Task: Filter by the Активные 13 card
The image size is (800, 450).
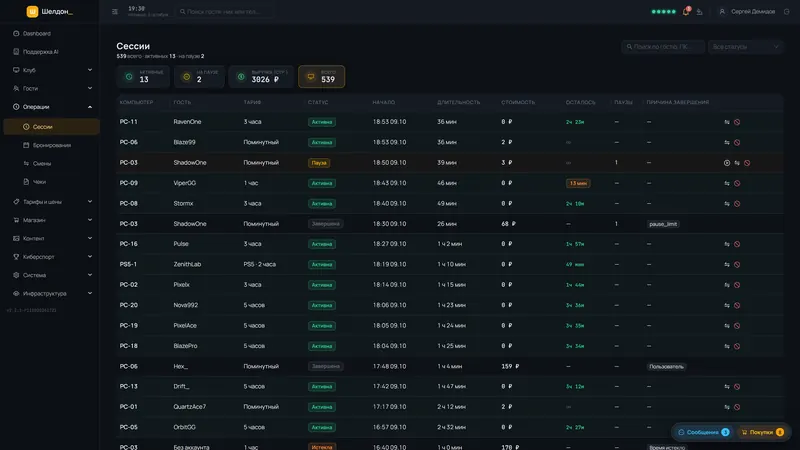Action: 143,77
